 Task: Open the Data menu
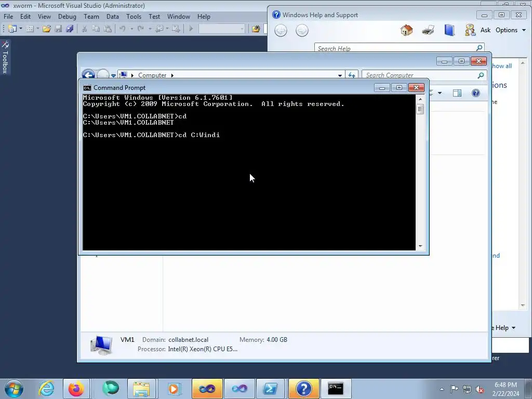click(x=113, y=16)
